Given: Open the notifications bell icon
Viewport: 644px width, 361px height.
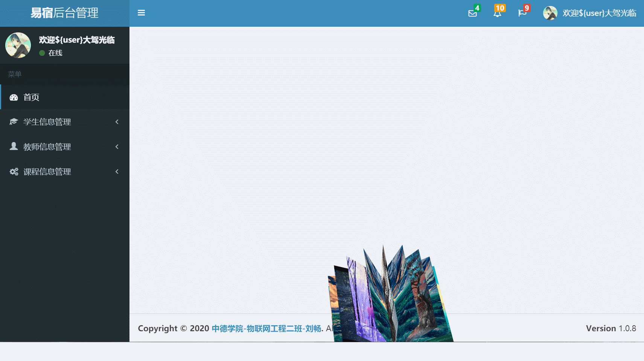Looking at the screenshot, I should pos(497,14).
